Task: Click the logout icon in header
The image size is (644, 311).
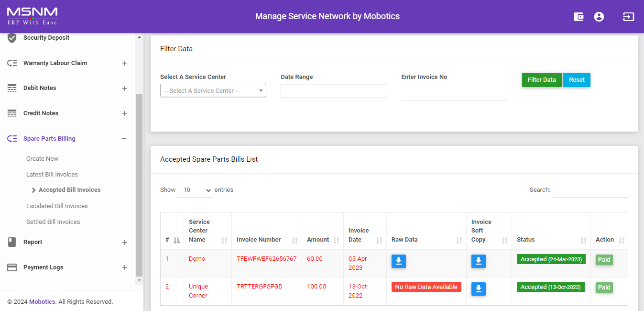Action: (x=628, y=17)
